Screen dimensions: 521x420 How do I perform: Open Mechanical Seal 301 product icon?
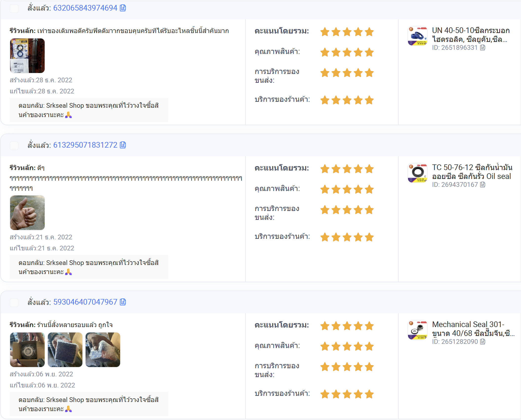click(417, 330)
